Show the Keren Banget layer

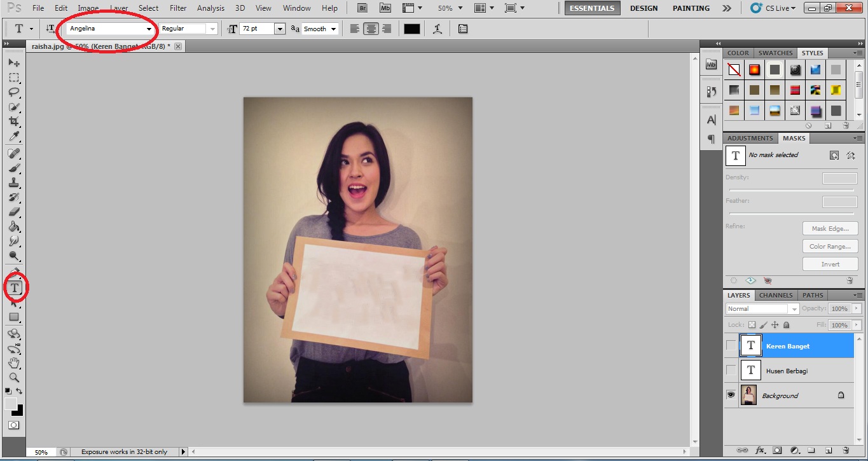click(x=731, y=345)
